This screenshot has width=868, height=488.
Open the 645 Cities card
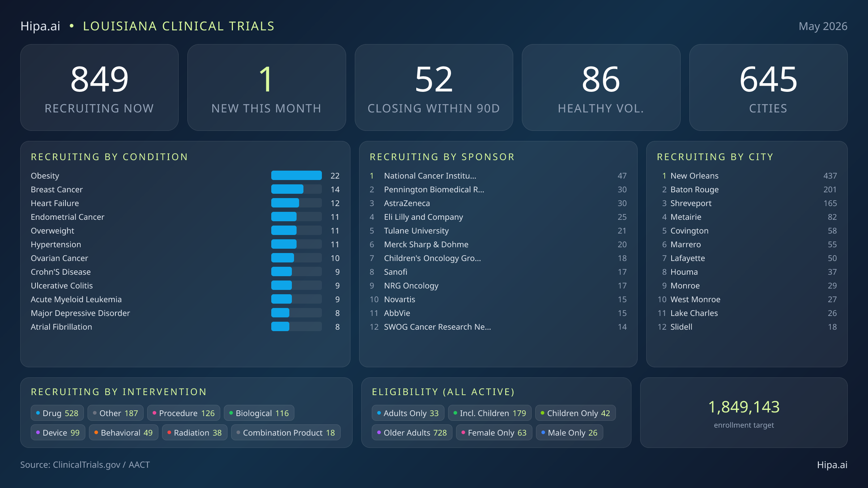[x=768, y=87]
